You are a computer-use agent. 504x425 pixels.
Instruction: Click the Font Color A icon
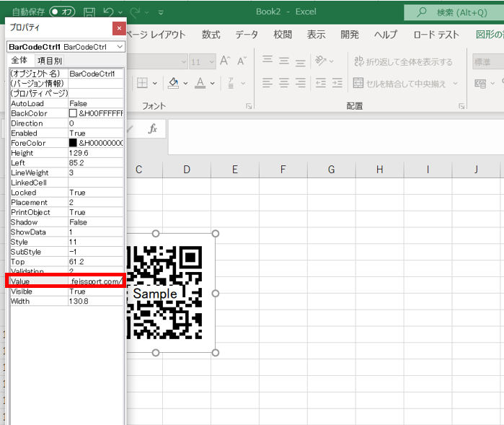click(200, 83)
